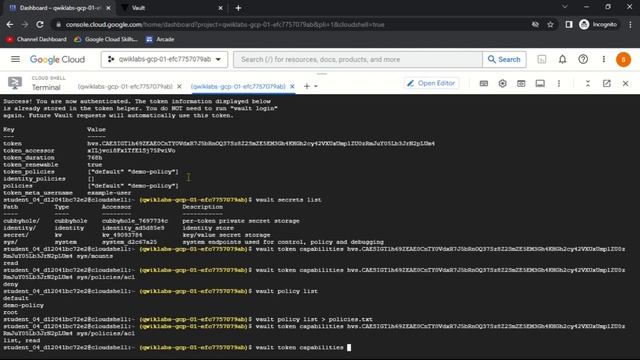Click the orange account avatar
640x360 pixels.
(623, 60)
